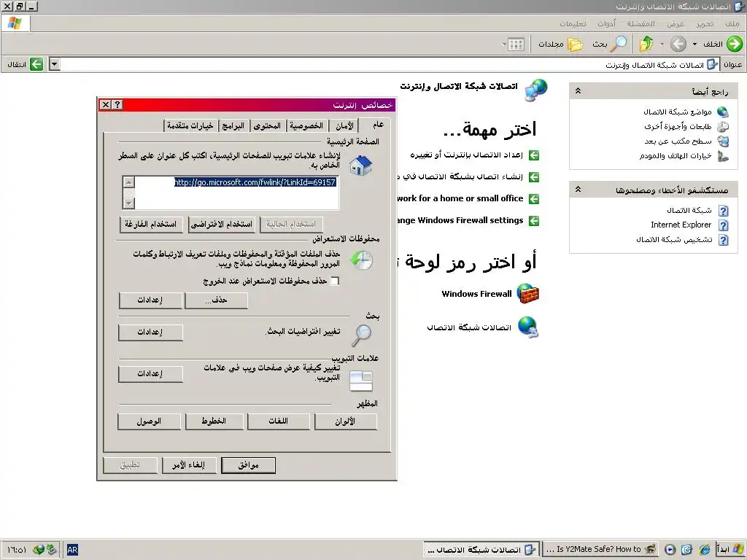The image size is (747, 560).
Task: Click home page box scroll up arrow
Action: coord(128,182)
